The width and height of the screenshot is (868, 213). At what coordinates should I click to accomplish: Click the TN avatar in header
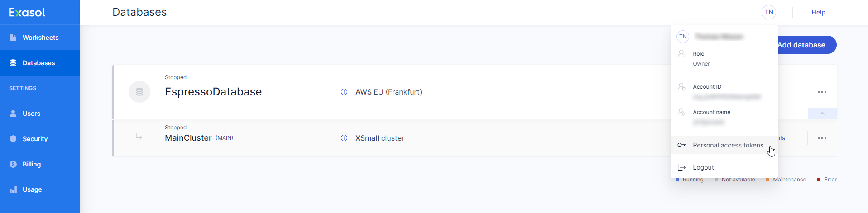coord(768,12)
